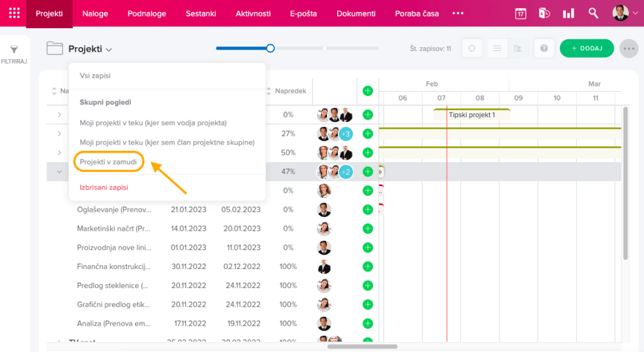This screenshot has height=352, width=644.
Task: Click the green DODAJ button
Action: 586,48
